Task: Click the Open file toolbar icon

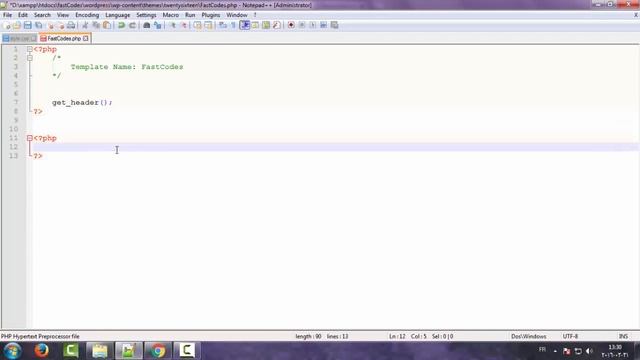Action: 17,25
